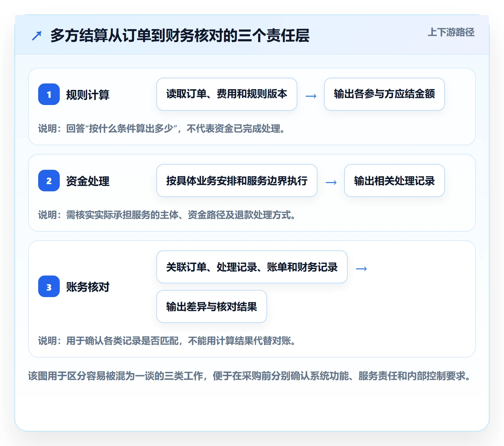Click the note starting 说明：需核实实际承担服务的主体
The image size is (504, 446).
coord(167,215)
